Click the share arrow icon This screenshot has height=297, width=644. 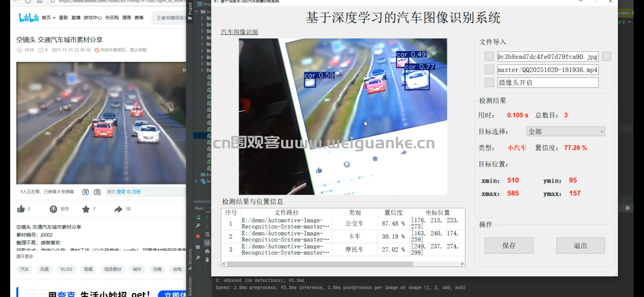(x=118, y=209)
